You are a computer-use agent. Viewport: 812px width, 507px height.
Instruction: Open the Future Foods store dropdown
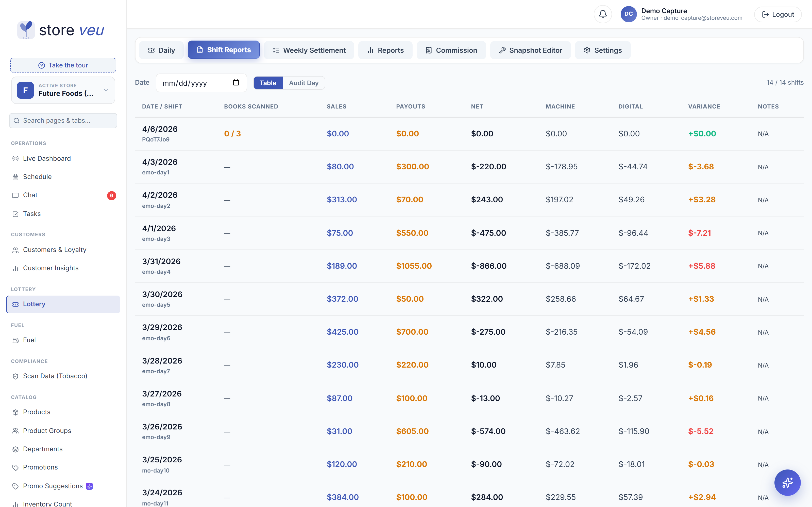(x=63, y=90)
